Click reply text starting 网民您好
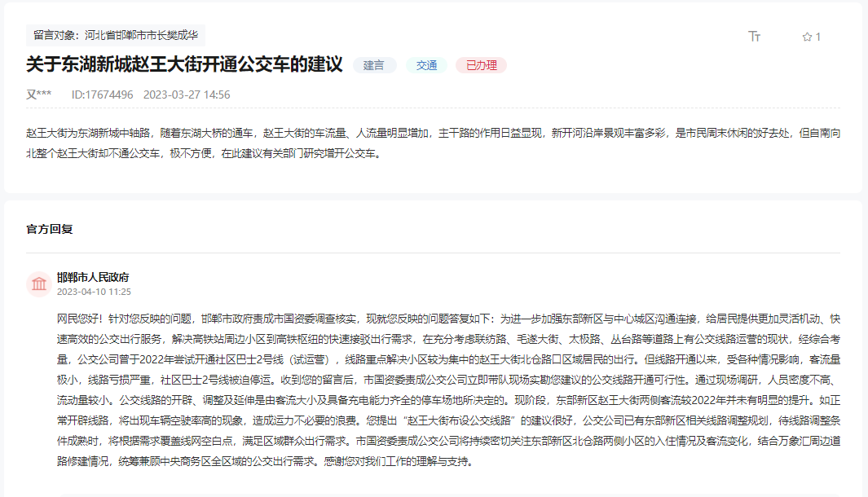This screenshot has width=868, height=497. point(448,390)
